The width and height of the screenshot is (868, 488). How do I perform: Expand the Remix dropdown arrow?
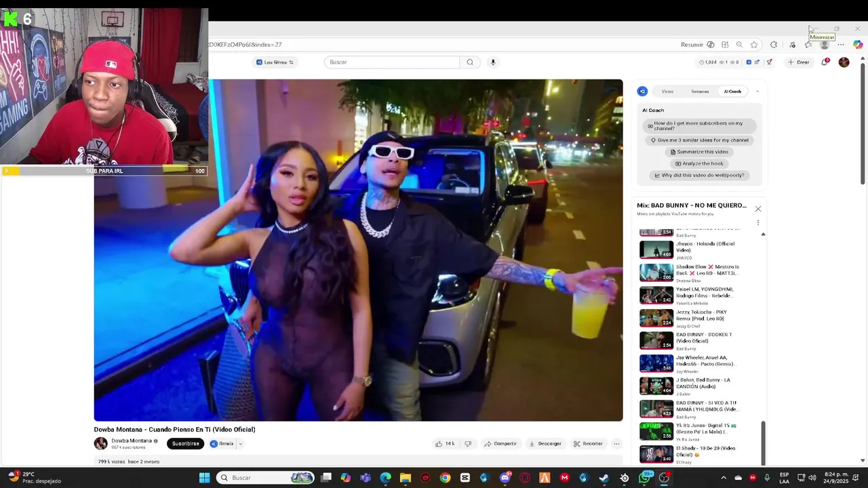(240, 444)
